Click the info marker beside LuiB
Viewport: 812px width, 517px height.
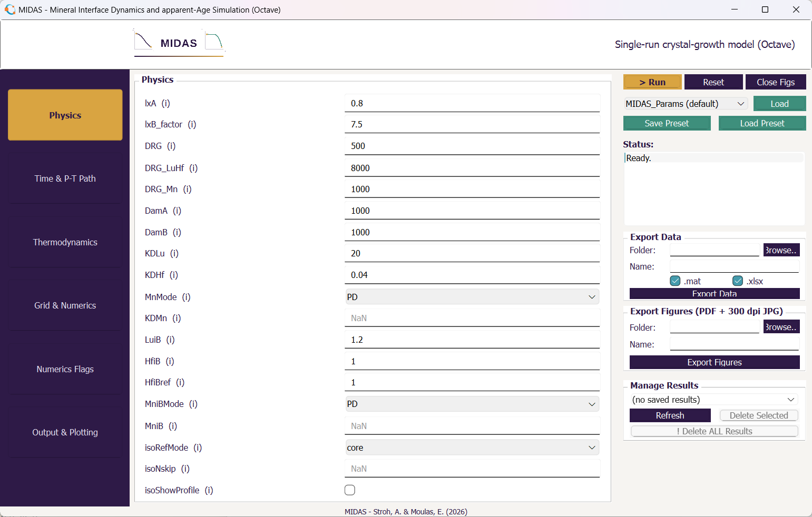tap(170, 340)
